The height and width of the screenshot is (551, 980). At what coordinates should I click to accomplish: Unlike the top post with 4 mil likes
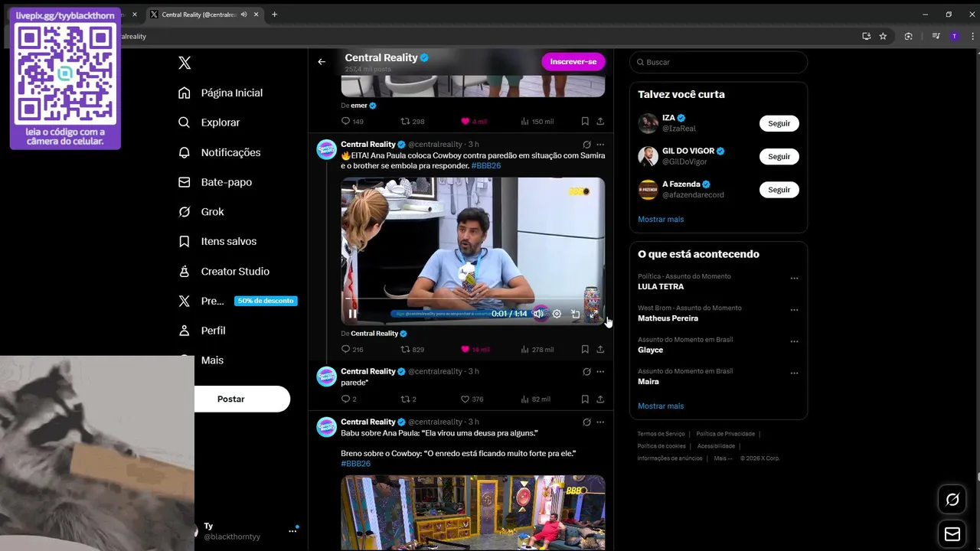[x=474, y=121]
